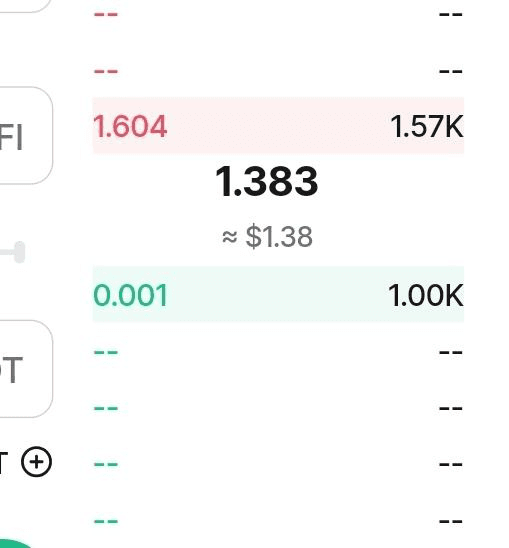Click the third empty green bid price
The width and height of the screenshot is (509, 548).
106,464
